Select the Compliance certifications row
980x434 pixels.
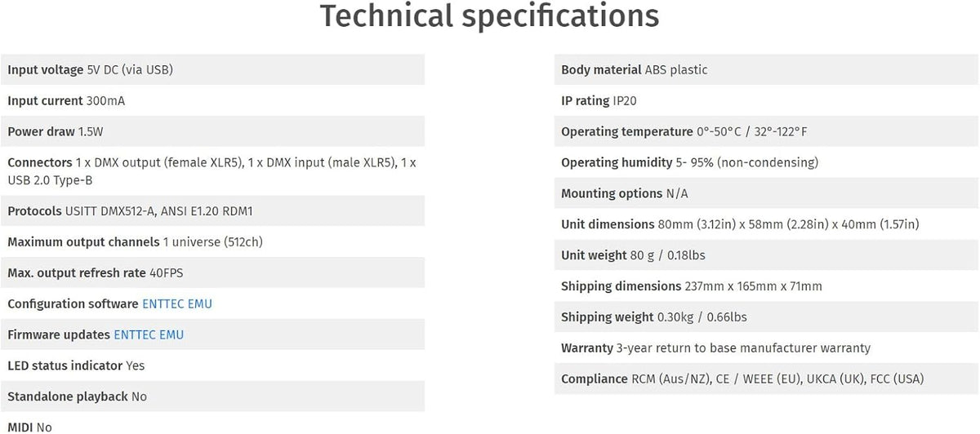pyautogui.click(x=767, y=379)
